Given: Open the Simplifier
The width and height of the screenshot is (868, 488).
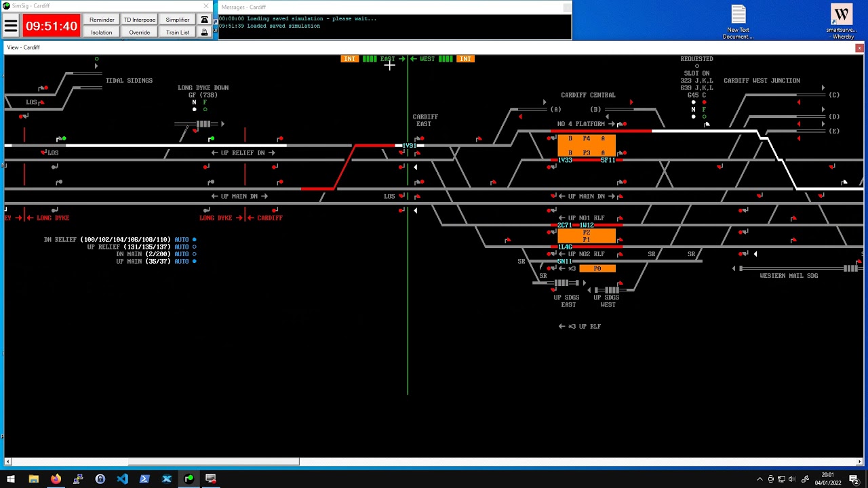Looking at the screenshot, I should [x=178, y=20].
